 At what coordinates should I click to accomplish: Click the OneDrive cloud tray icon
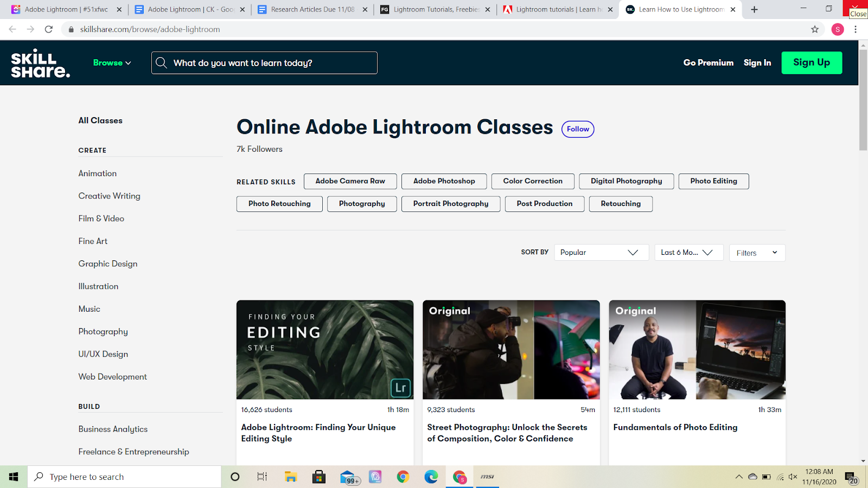pyautogui.click(x=752, y=477)
